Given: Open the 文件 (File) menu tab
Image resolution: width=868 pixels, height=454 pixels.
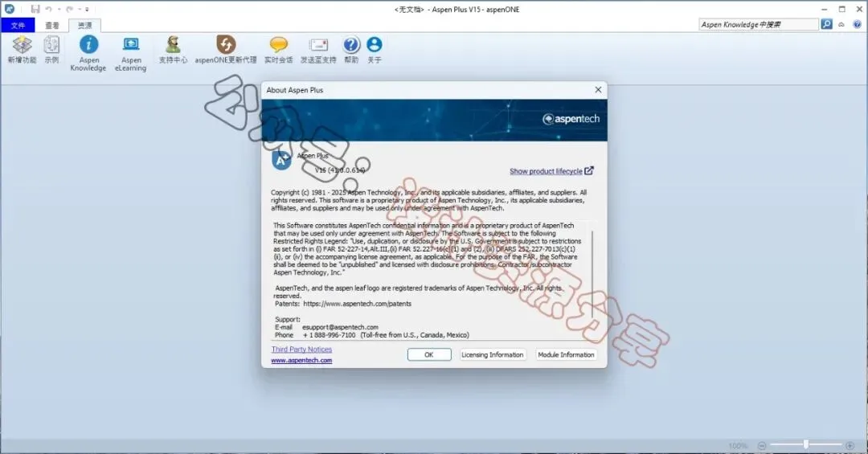Looking at the screenshot, I should pos(18,25).
